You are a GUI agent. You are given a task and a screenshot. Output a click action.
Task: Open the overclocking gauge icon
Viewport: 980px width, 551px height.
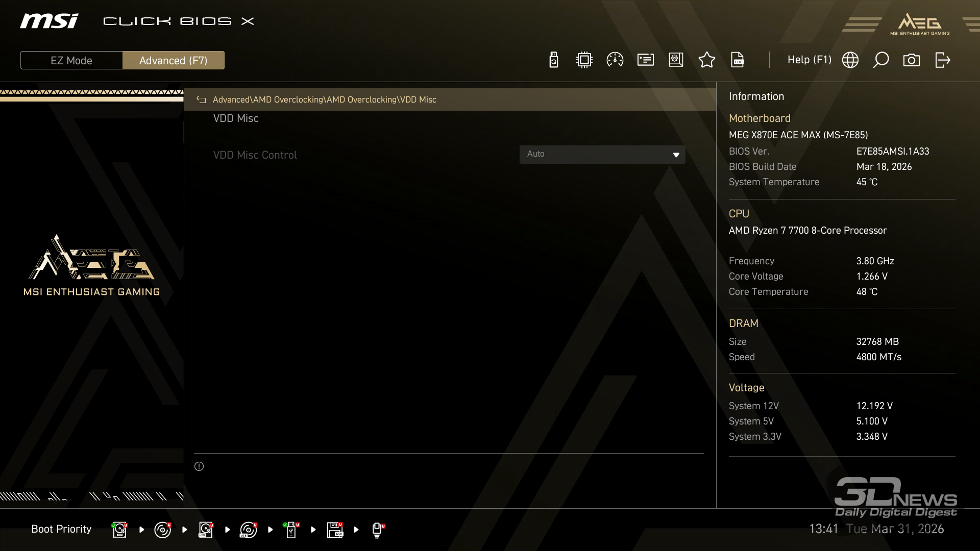tap(615, 60)
